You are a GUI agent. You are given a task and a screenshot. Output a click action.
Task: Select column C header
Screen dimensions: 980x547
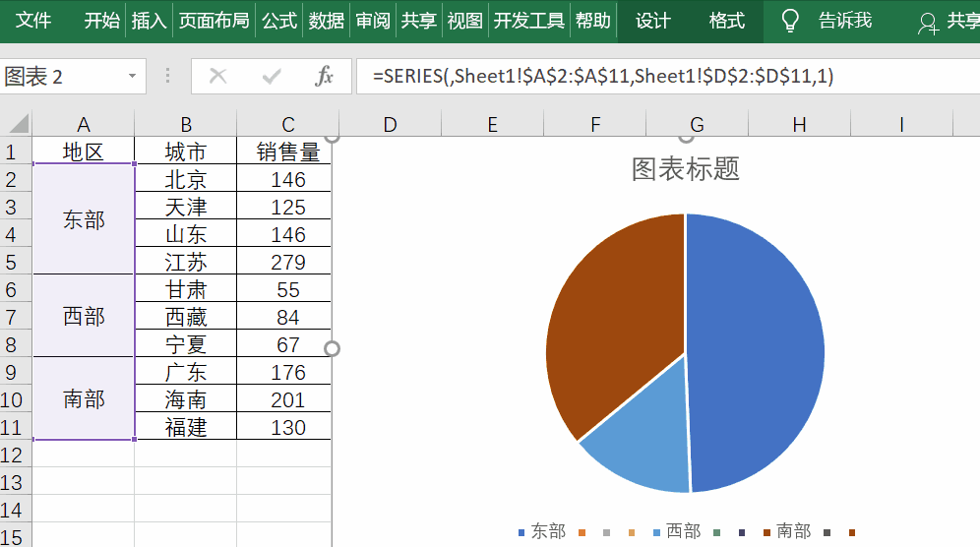pyautogui.click(x=288, y=124)
